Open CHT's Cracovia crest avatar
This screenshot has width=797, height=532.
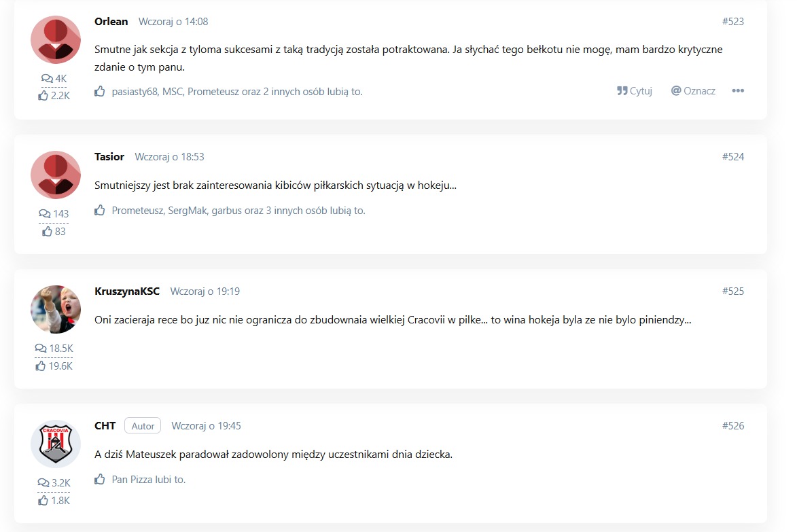coord(56,444)
